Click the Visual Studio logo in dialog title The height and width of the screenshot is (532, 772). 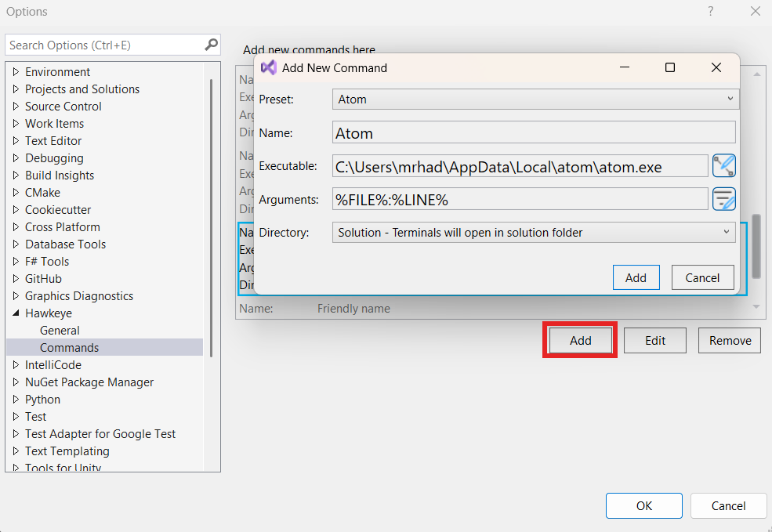(x=268, y=67)
